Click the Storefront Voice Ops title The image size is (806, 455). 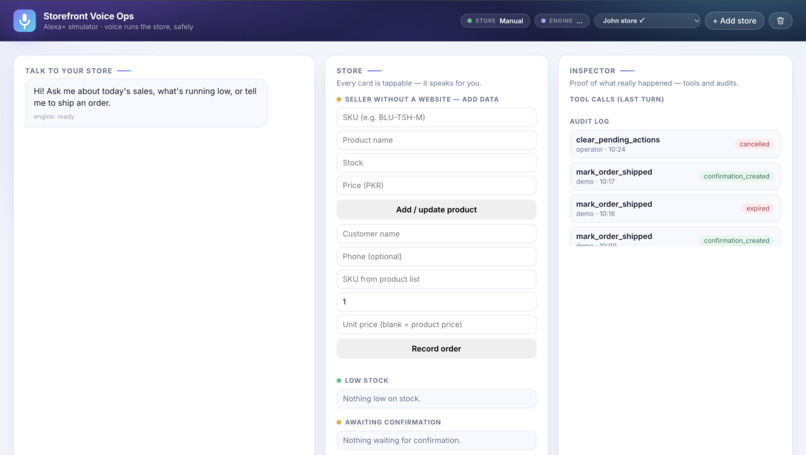tap(88, 16)
